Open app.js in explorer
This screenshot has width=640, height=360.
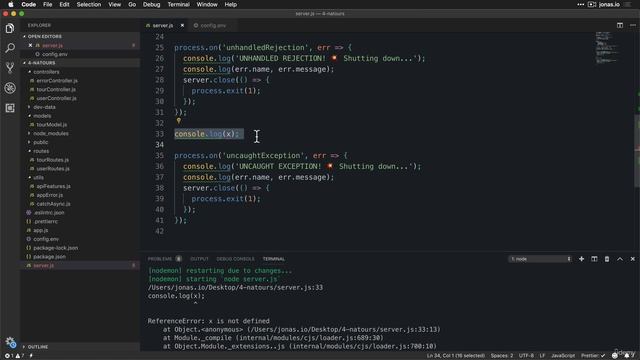(40, 230)
